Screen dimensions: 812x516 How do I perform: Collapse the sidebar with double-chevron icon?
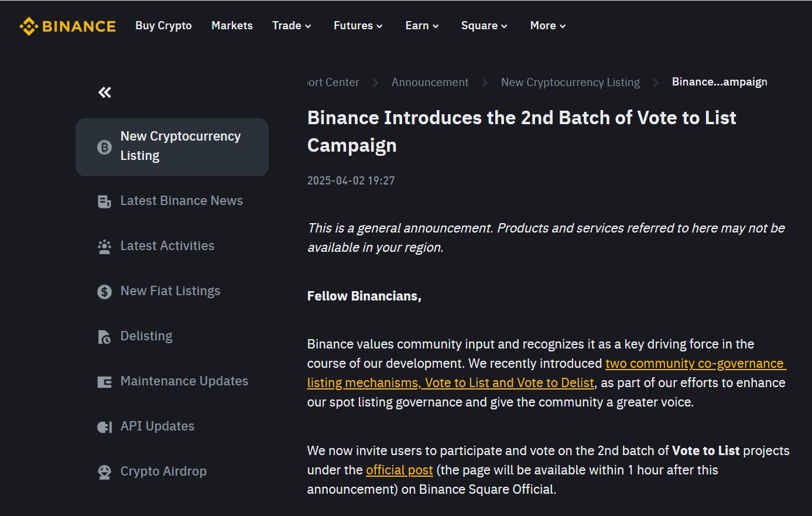[x=105, y=92]
